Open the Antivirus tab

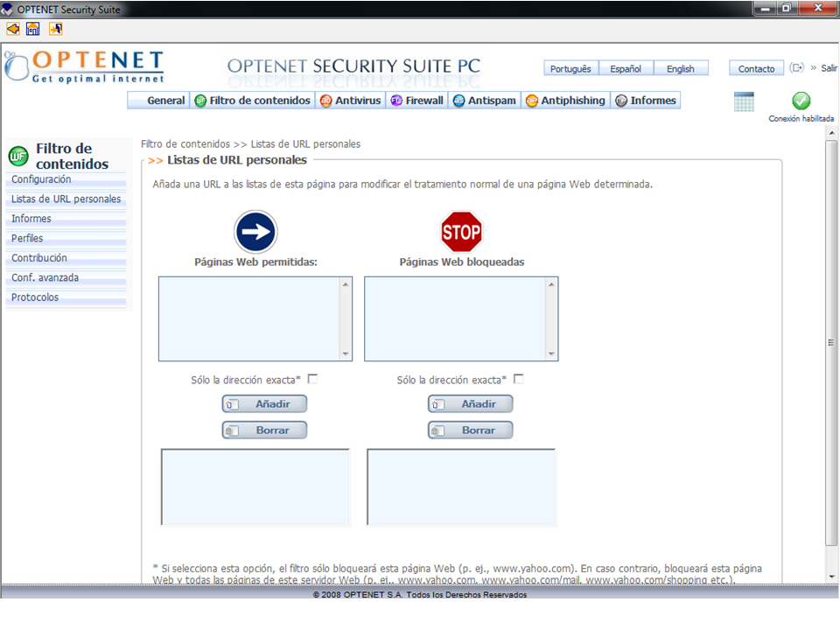[x=350, y=101]
